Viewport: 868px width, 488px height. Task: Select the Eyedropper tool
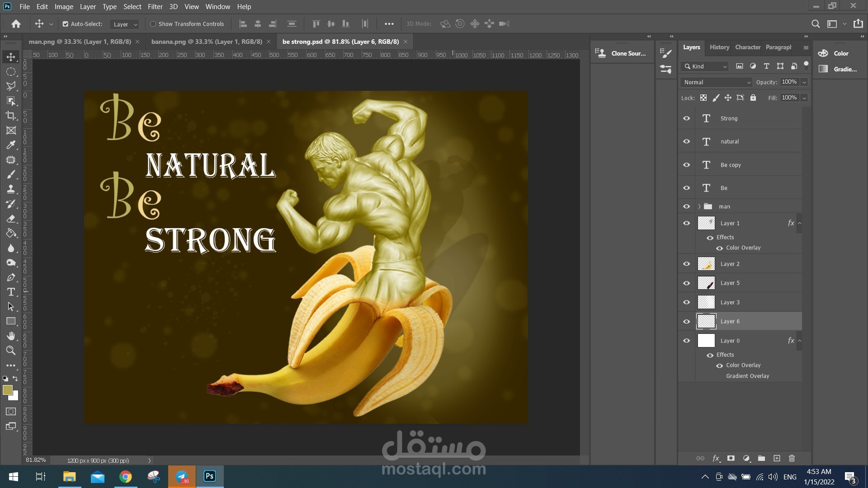click(x=11, y=145)
